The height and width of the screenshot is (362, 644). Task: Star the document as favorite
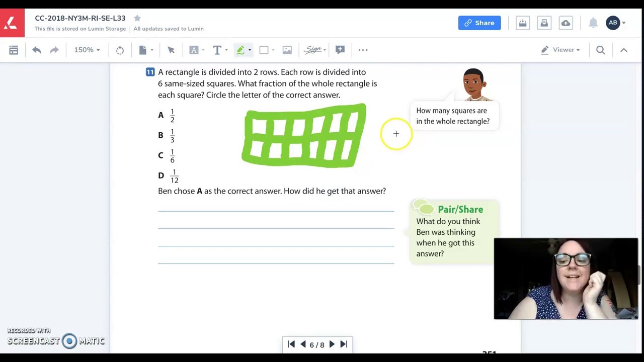pyautogui.click(x=137, y=18)
